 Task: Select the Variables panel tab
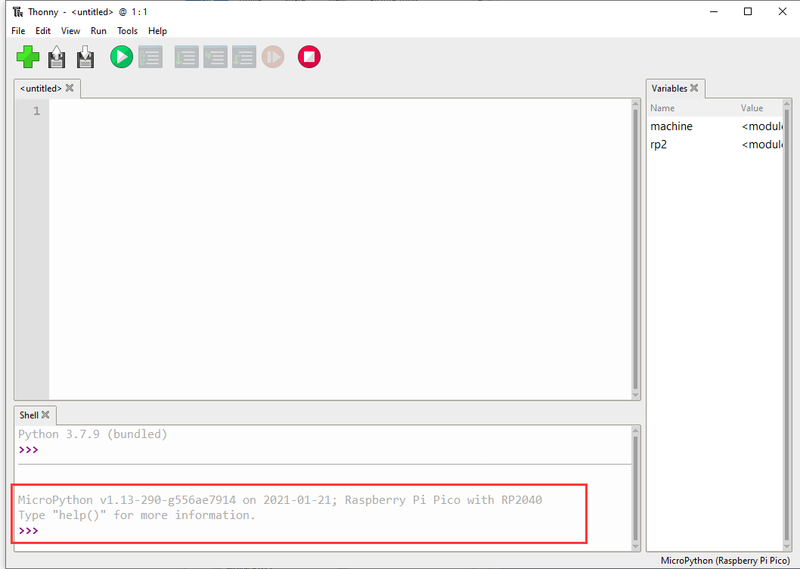click(x=669, y=88)
